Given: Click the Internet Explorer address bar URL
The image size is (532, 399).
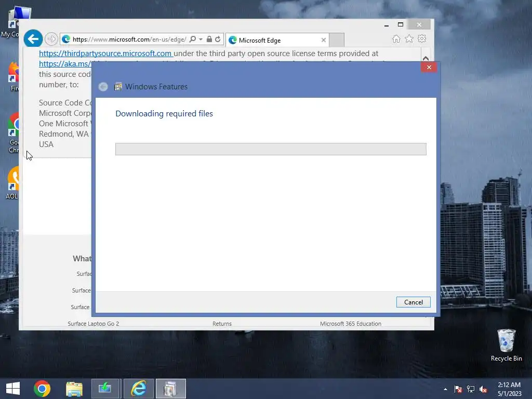Looking at the screenshot, I should pyautogui.click(x=129, y=39).
